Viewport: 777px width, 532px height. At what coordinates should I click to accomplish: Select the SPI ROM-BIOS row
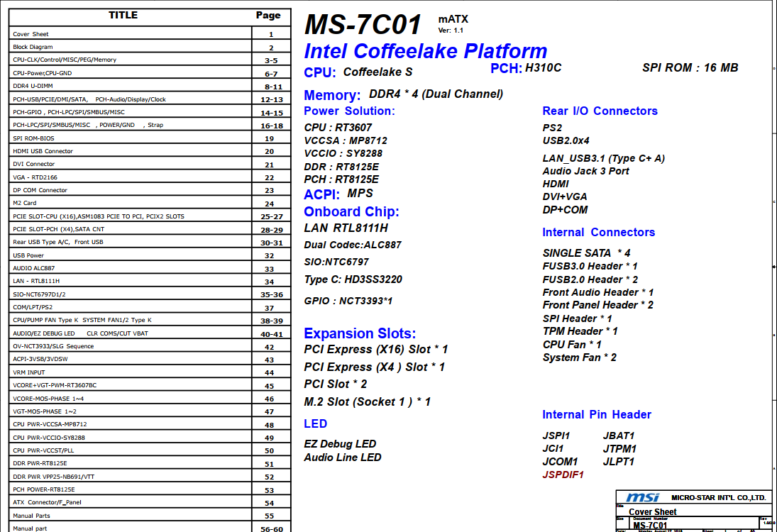[x=33, y=139]
